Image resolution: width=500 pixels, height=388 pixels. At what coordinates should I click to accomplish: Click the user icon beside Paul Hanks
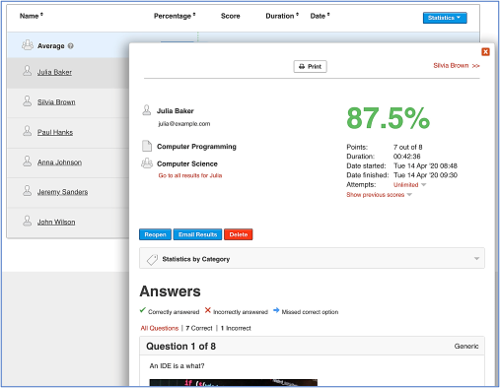(x=27, y=131)
